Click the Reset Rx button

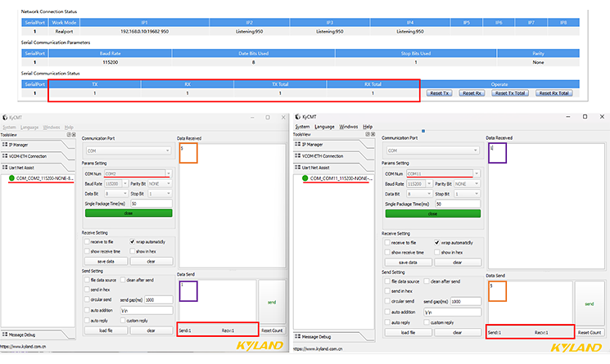point(472,93)
